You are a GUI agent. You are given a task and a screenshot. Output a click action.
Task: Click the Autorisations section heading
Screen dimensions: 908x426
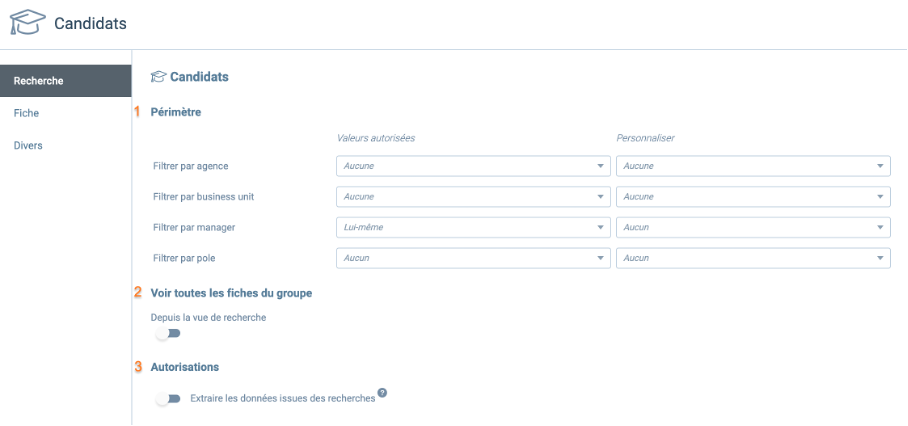coord(185,367)
